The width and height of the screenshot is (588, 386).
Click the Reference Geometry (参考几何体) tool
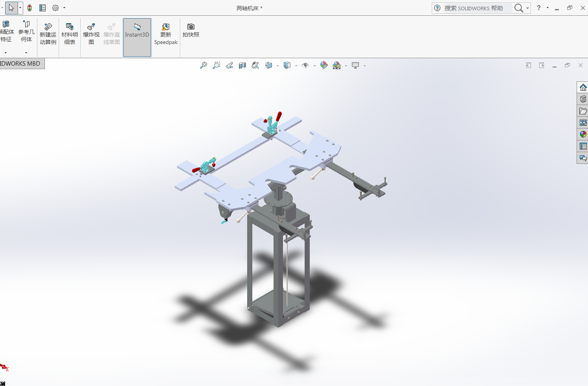(26, 32)
